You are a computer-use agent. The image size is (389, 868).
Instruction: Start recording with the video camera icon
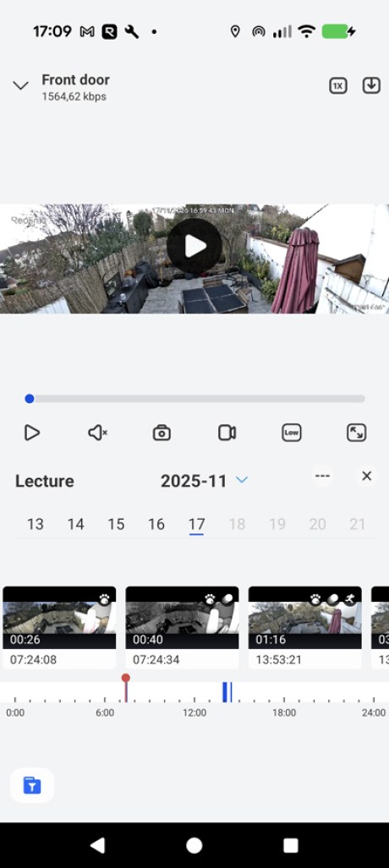click(x=227, y=433)
